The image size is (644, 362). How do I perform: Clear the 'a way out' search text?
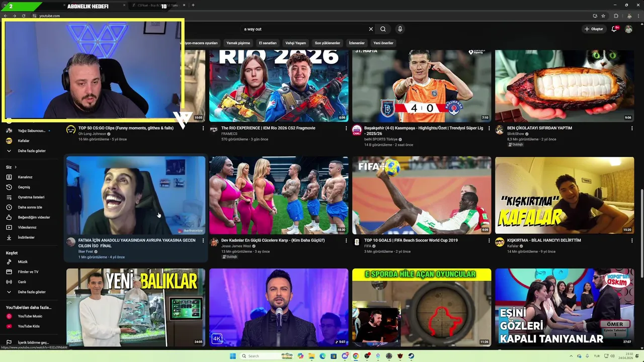371,29
